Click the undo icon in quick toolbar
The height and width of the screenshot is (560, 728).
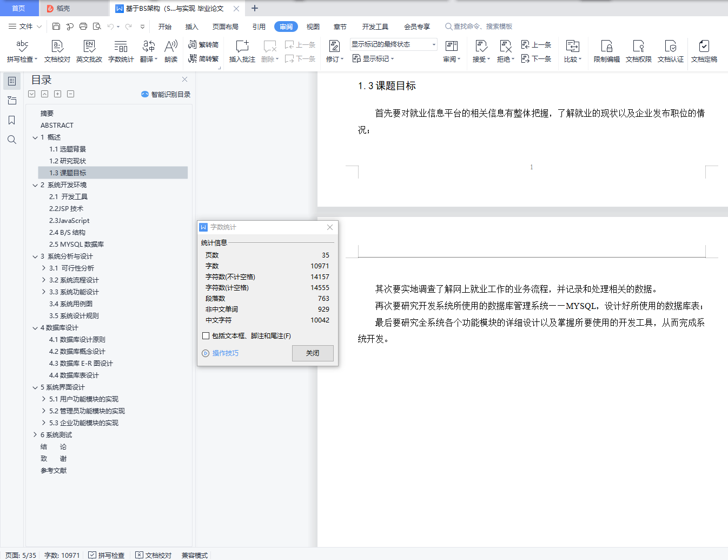pyautogui.click(x=110, y=26)
